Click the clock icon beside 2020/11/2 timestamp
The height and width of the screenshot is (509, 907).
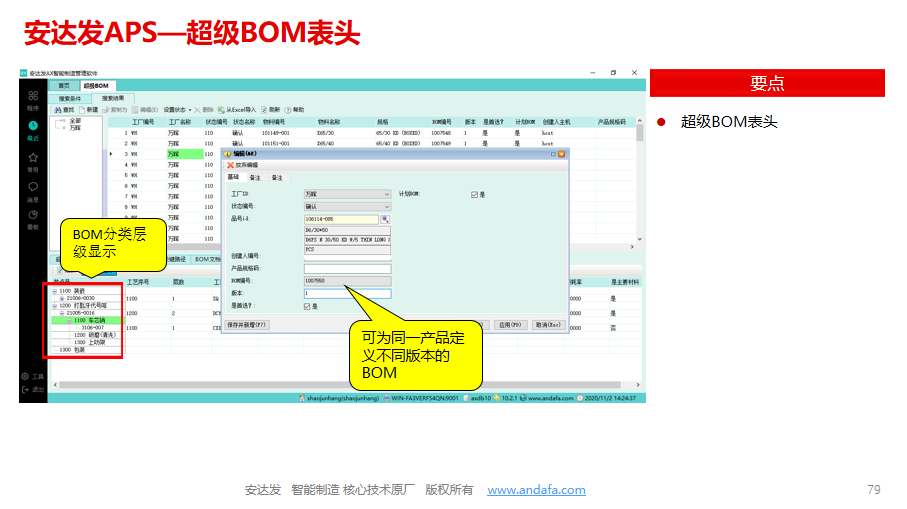pos(580,399)
